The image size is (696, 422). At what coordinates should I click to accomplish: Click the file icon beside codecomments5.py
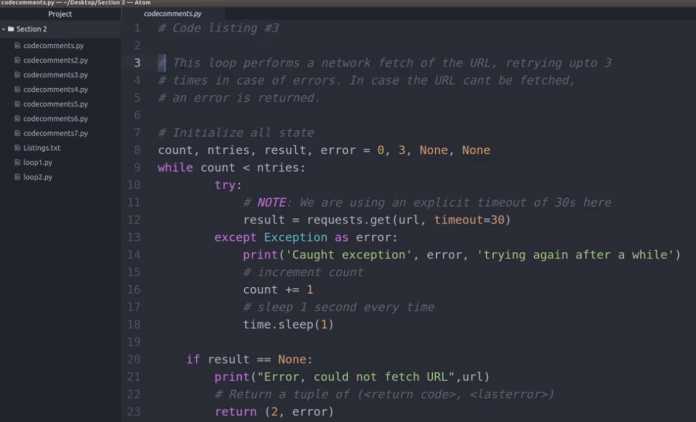[x=18, y=104]
